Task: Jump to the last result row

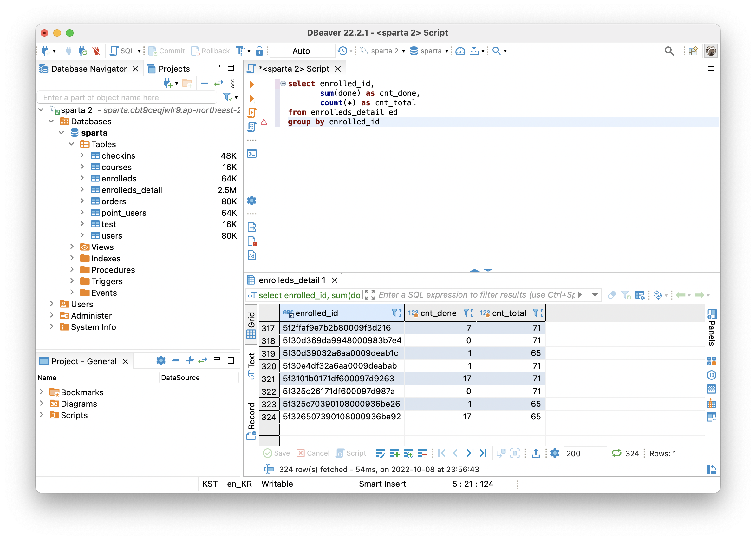Action: pos(483,453)
